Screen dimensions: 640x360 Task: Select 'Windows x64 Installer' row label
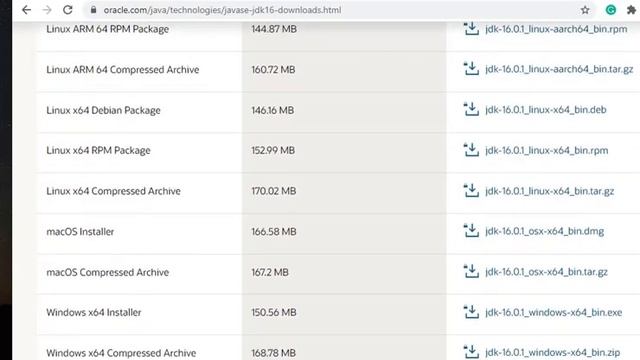pos(93,312)
